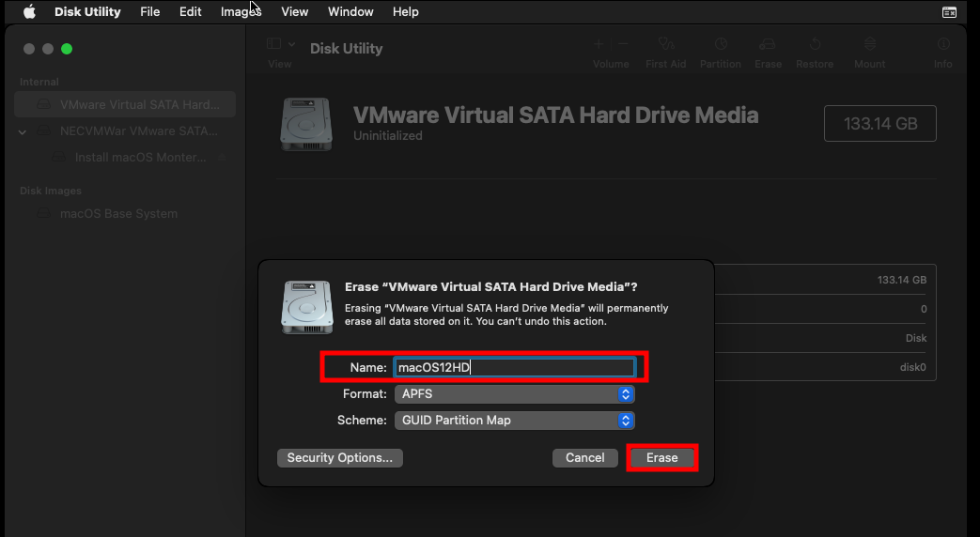Click the menu bar status icon at right
Screen dimensions: 980x537
(x=949, y=12)
